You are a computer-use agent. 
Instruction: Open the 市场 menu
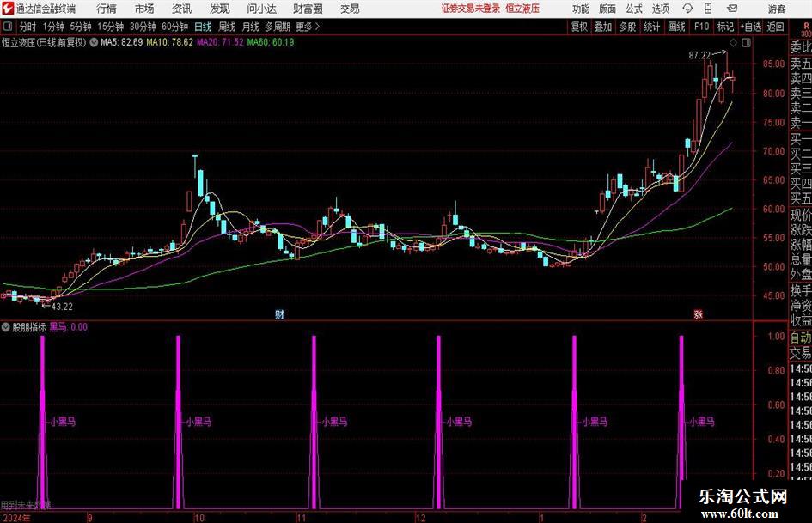tap(144, 9)
